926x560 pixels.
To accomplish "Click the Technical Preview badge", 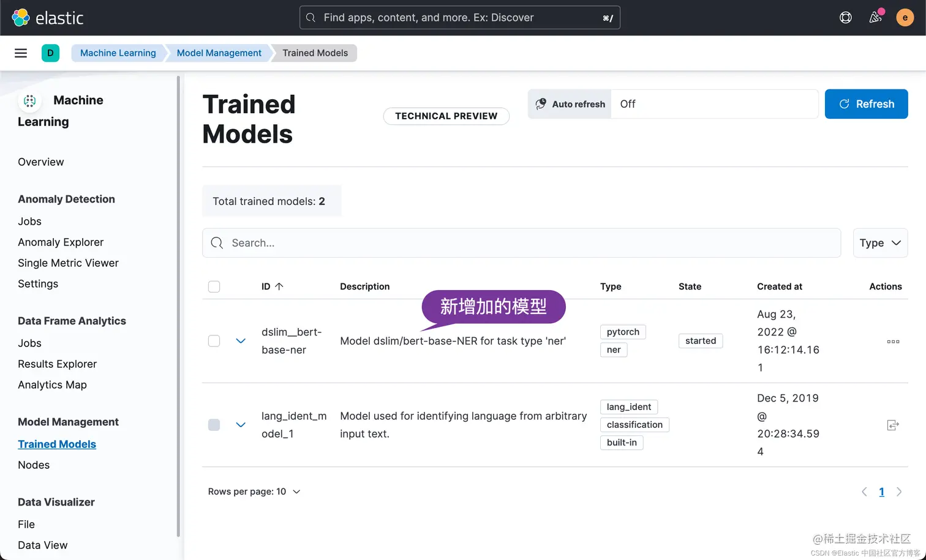I will coord(446,116).
